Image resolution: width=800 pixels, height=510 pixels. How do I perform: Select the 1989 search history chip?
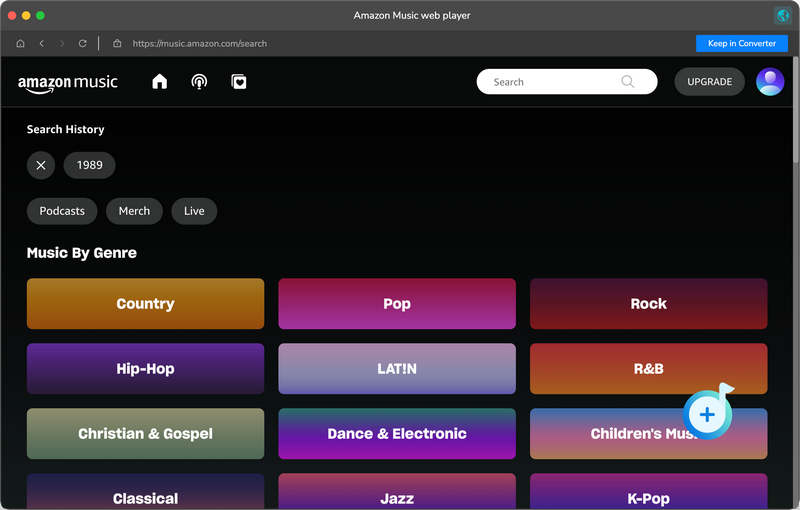[89, 165]
